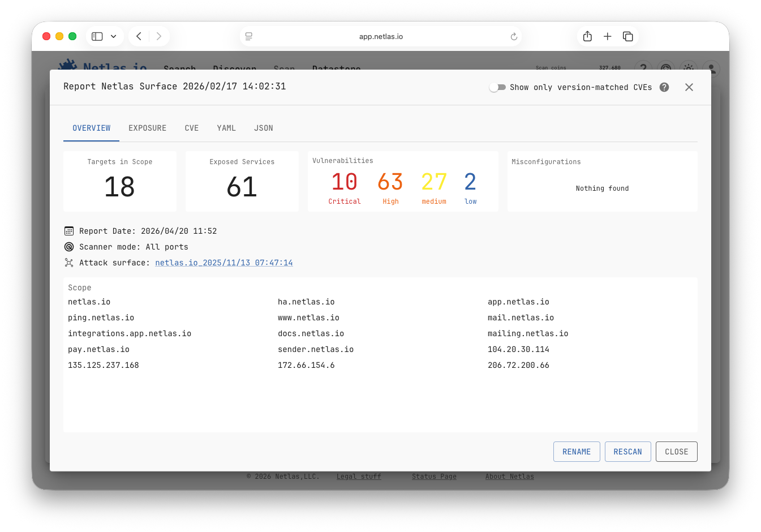The image size is (761, 532).
Task: Click the CLOSE button
Action: pos(676,452)
